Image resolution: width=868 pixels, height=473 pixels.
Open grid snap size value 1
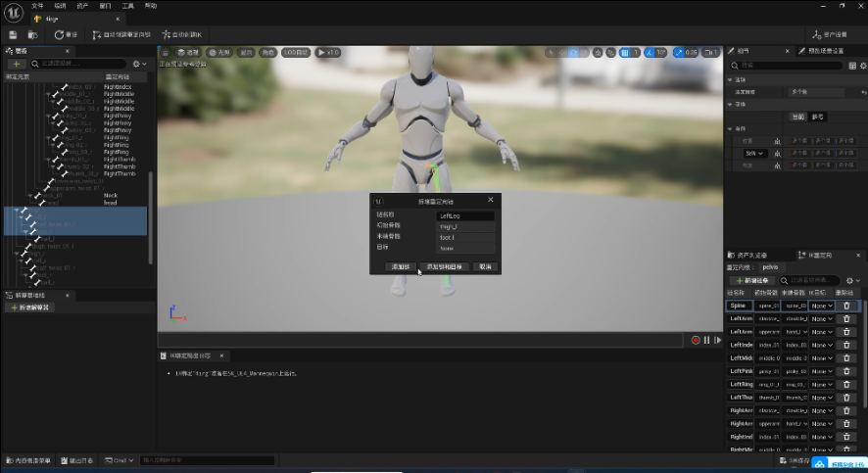pyautogui.click(x=636, y=53)
